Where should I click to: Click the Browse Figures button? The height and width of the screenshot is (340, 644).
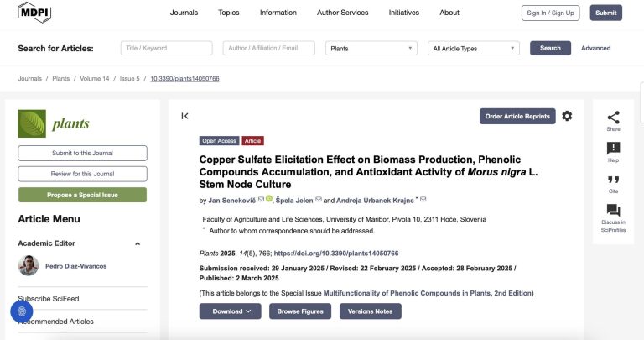[x=300, y=311]
